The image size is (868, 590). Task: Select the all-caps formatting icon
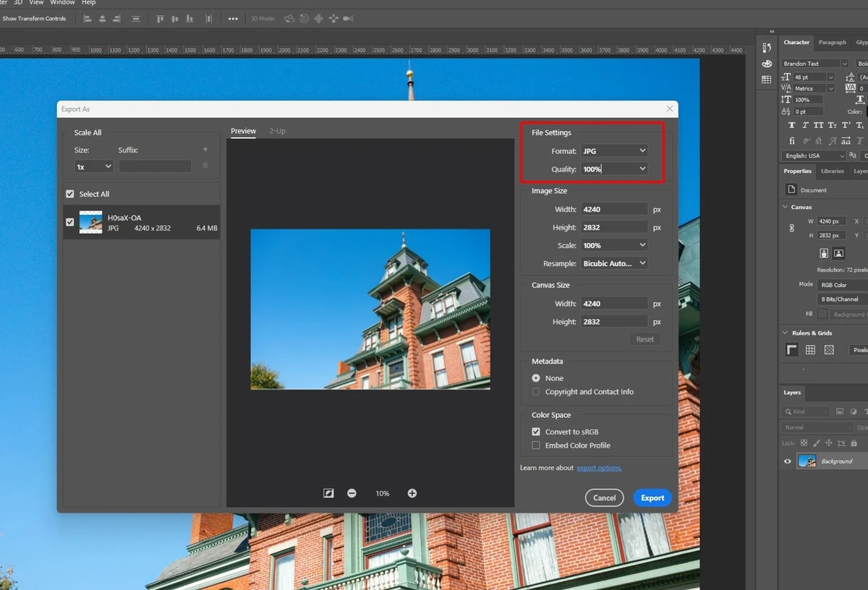[819, 125]
